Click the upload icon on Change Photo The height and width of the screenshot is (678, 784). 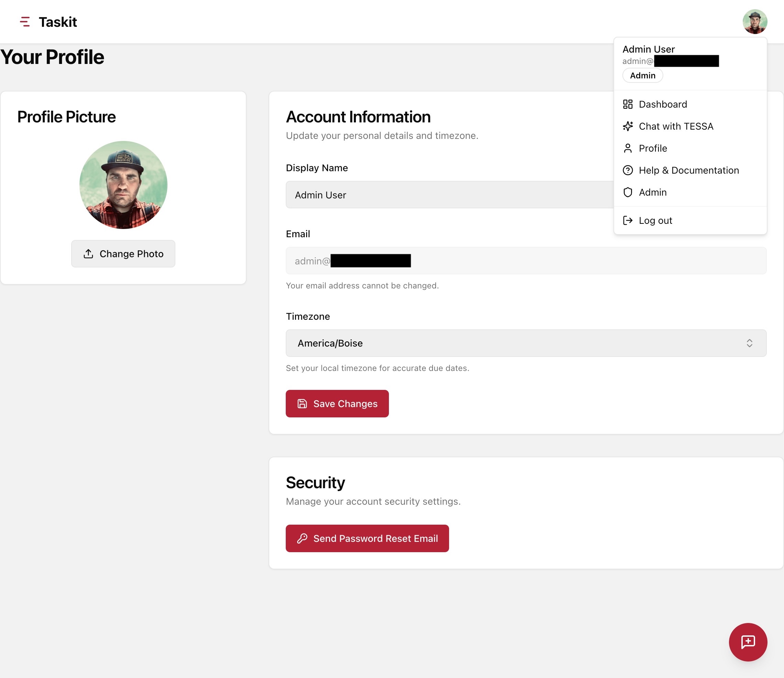pyautogui.click(x=88, y=253)
